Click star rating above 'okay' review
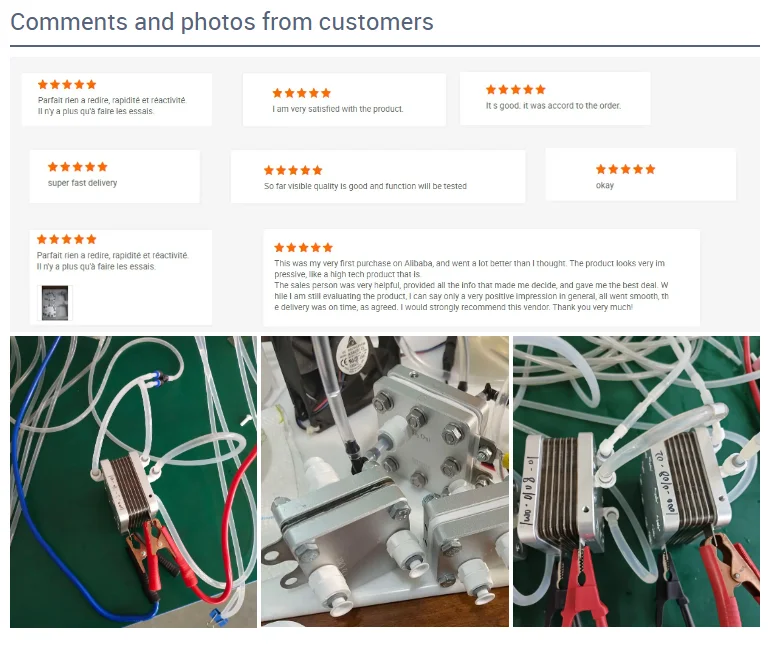Image resolution: width=784 pixels, height=645 pixels. 626,169
